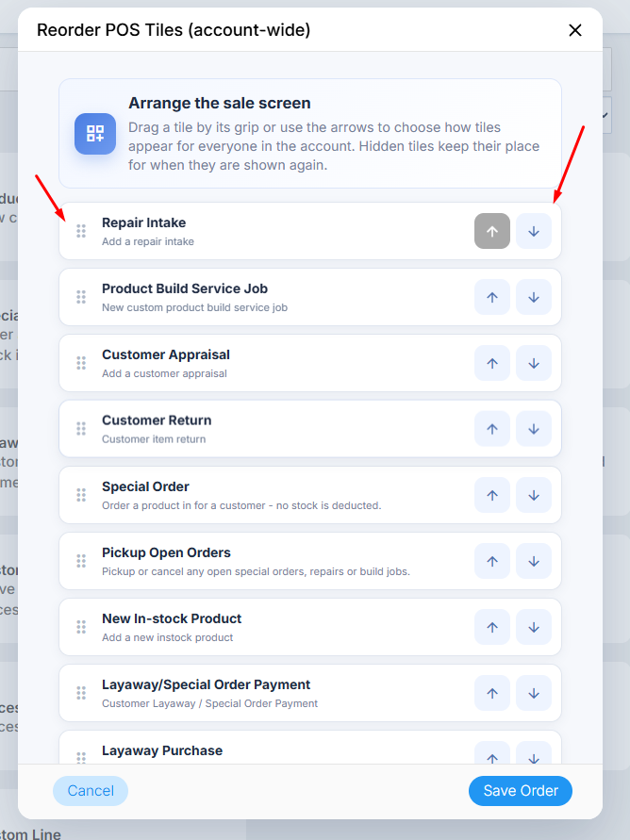This screenshot has width=630, height=840.
Task: Move Customer Return tile down
Action: (x=534, y=429)
